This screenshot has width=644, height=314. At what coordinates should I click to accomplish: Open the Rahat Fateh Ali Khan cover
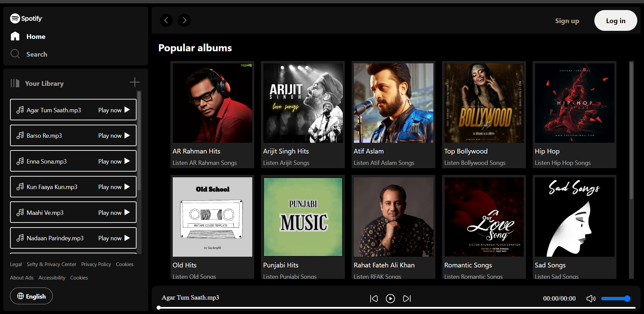click(x=393, y=217)
